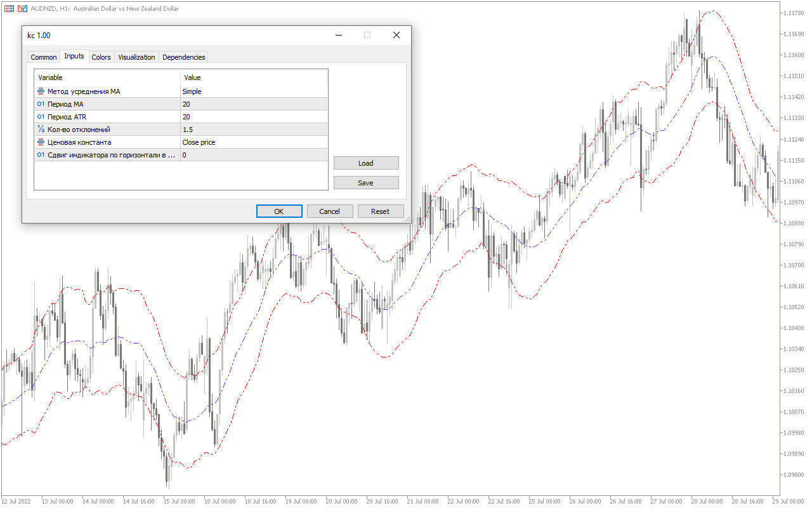This screenshot has height=508, width=812.
Task: Select the 'Close price' constant value
Action: click(254, 142)
